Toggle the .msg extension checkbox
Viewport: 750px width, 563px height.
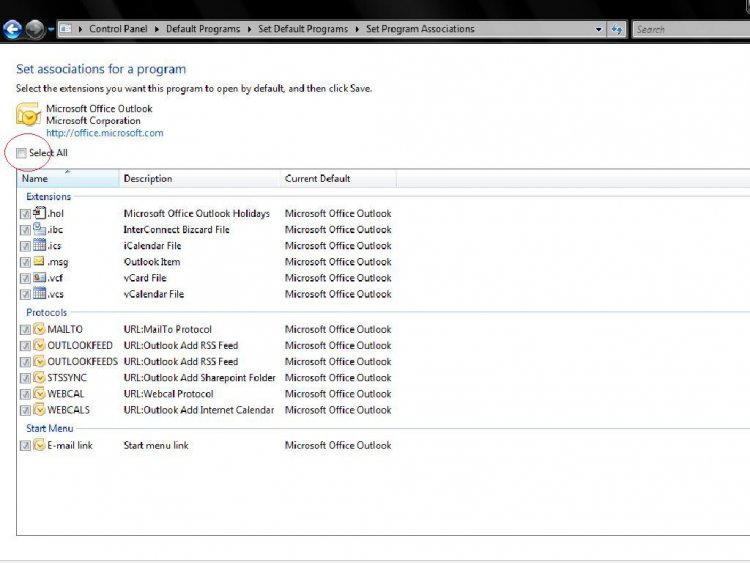point(25,262)
